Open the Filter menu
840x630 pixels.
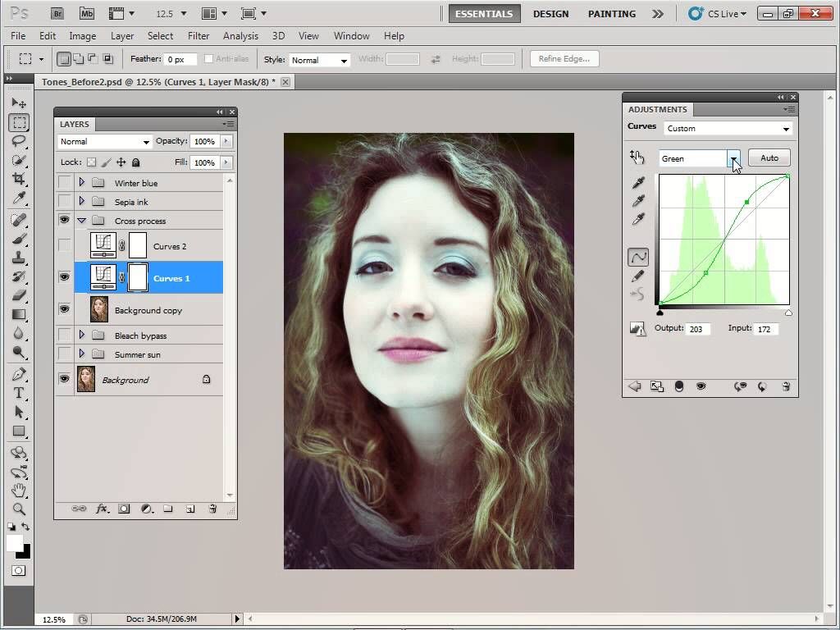tap(199, 36)
